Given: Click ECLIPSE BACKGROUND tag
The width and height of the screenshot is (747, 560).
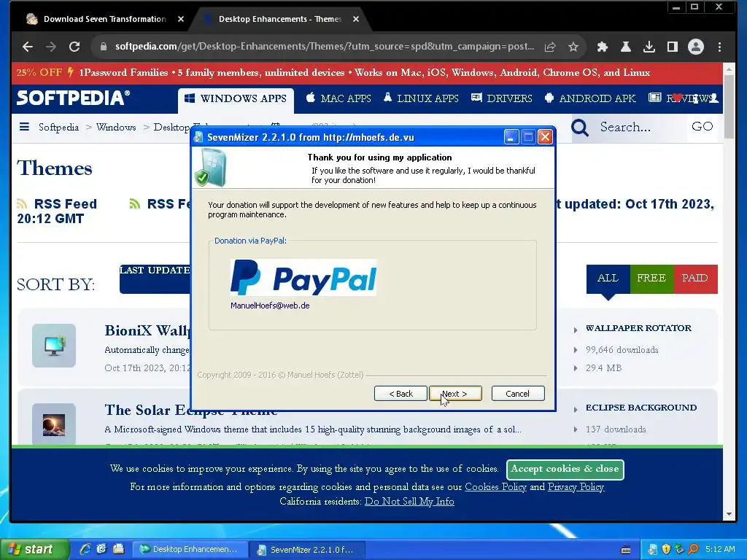Looking at the screenshot, I should (x=640, y=408).
